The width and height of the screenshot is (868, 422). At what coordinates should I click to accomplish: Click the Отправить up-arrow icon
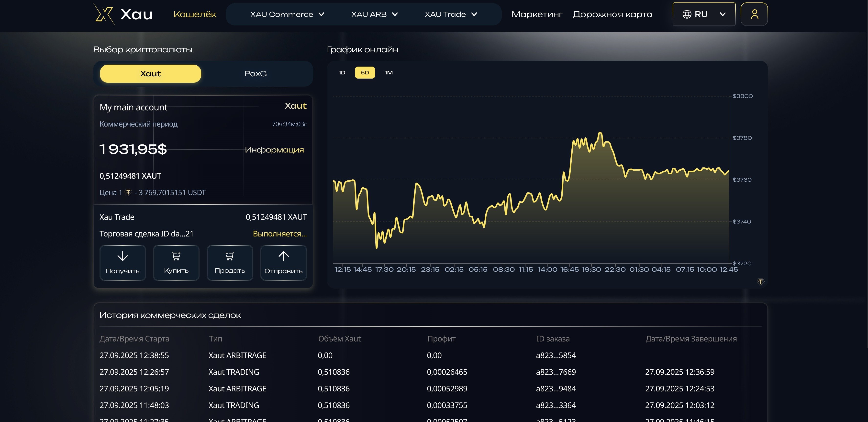pyautogui.click(x=283, y=256)
